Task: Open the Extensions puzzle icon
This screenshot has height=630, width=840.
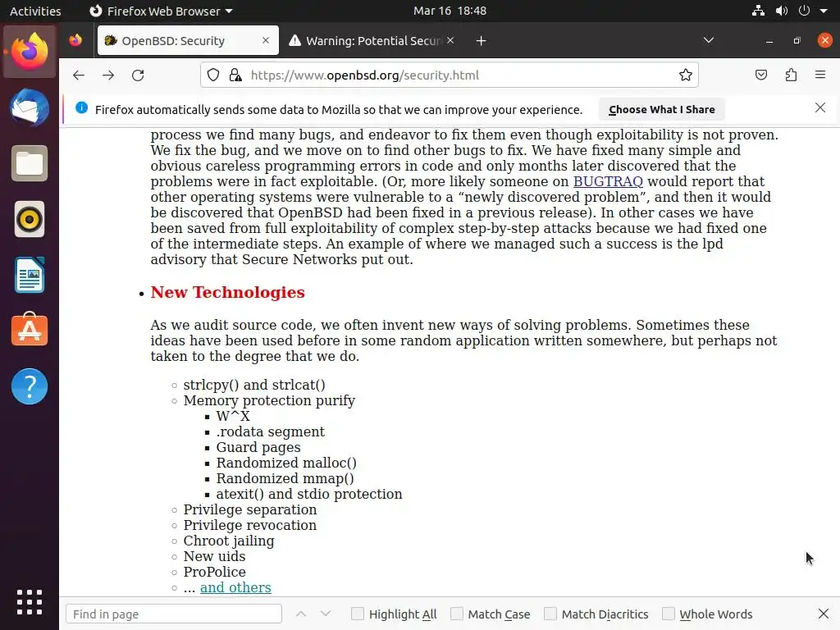Action: (791, 75)
